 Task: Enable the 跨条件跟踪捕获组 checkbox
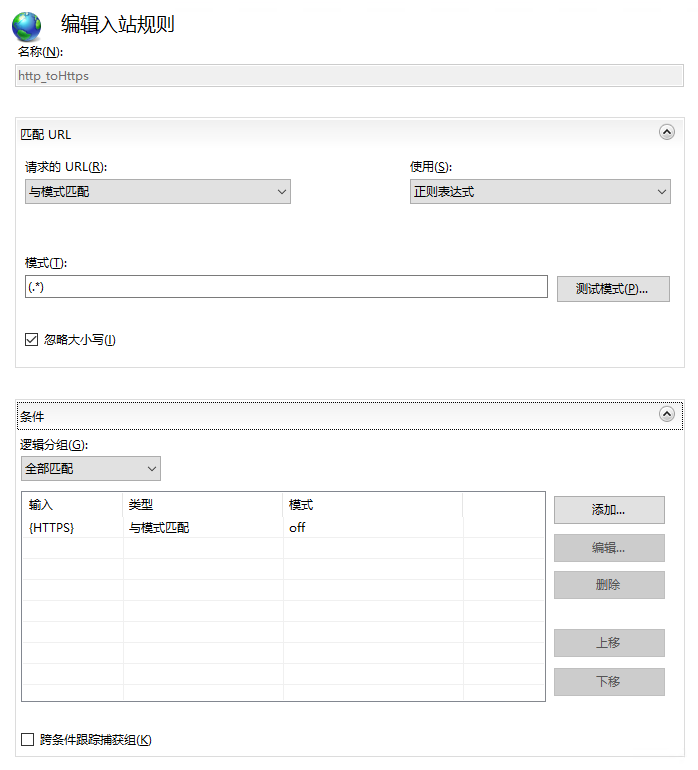point(28,740)
